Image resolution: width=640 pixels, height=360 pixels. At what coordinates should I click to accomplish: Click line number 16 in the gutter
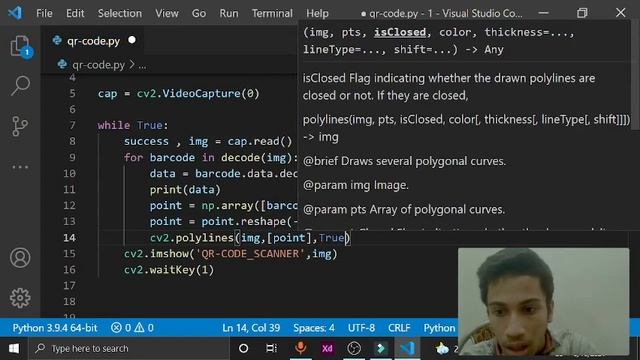[x=69, y=270]
